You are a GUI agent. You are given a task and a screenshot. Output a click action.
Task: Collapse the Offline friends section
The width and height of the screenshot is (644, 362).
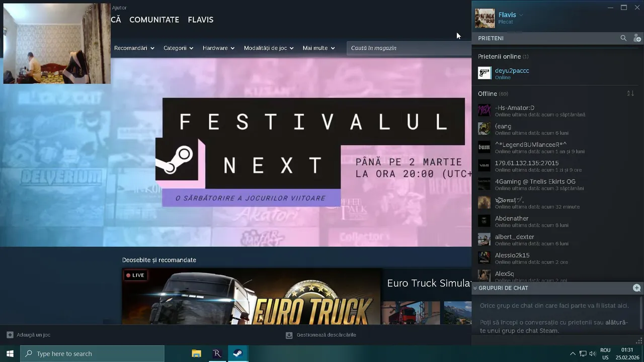pos(493,94)
